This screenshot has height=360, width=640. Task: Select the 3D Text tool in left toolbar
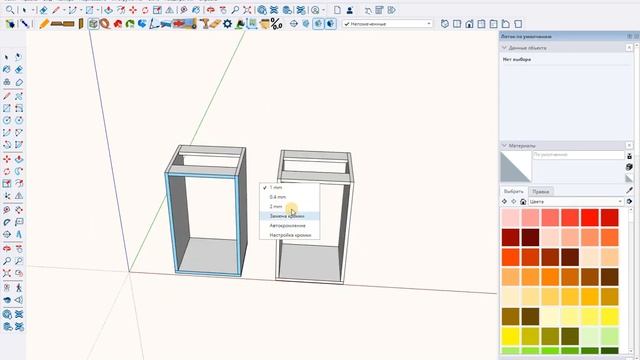tap(19, 235)
